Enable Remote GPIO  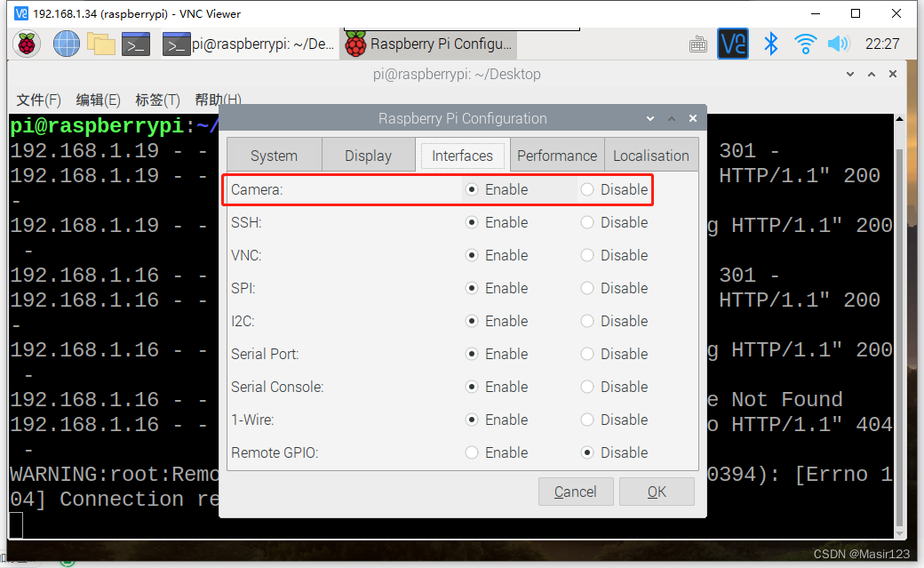(x=497, y=453)
